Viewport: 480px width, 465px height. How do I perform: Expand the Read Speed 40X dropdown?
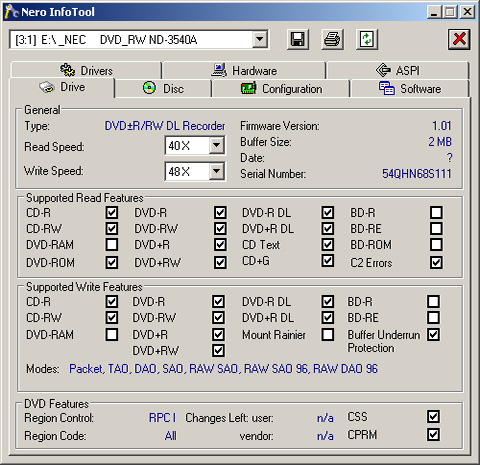point(217,145)
